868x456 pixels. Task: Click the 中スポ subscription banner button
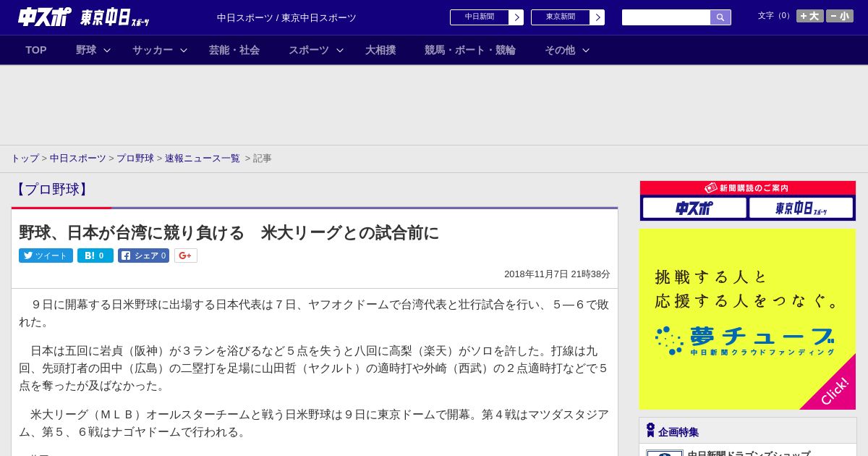coord(694,208)
